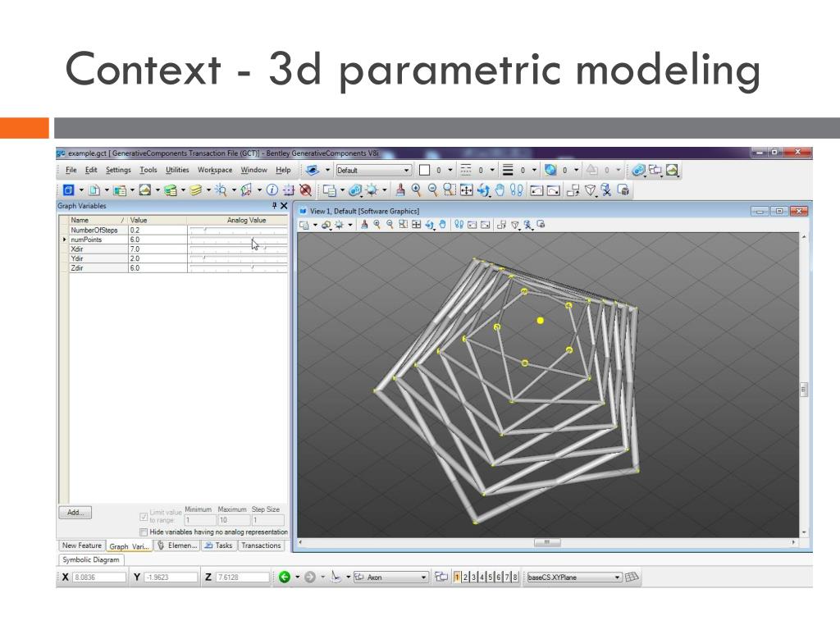Click the pin icon on Graph Variables panel
Viewport: 840px width, 630px height.
click(274, 206)
